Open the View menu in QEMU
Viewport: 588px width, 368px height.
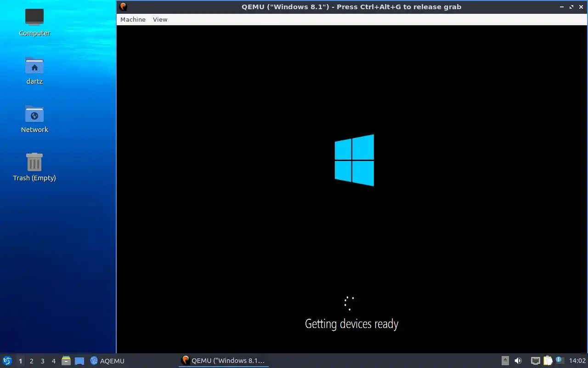click(x=160, y=19)
